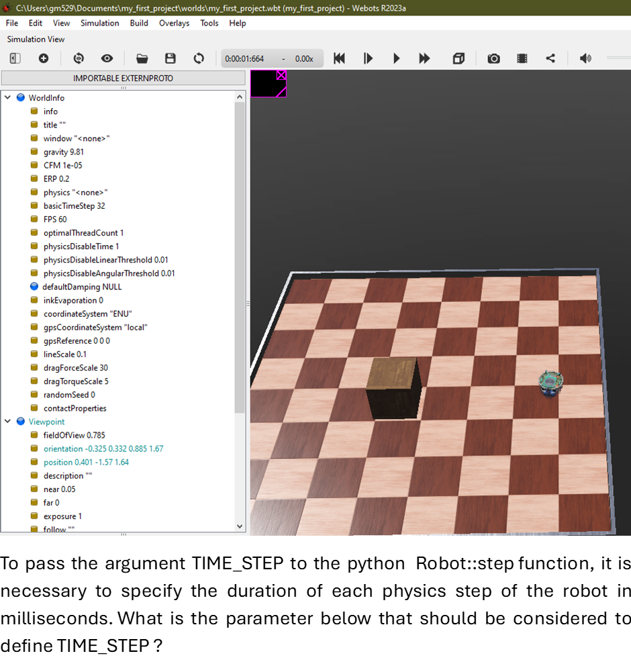The width and height of the screenshot is (631, 672).
Task: Click the Add new node button
Action: point(44,58)
